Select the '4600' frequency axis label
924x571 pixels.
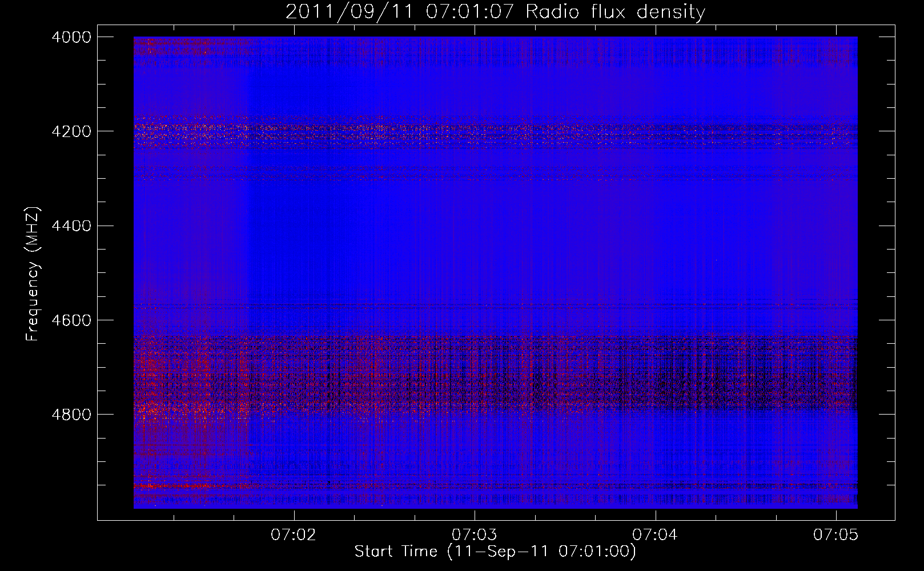tap(71, 320)
